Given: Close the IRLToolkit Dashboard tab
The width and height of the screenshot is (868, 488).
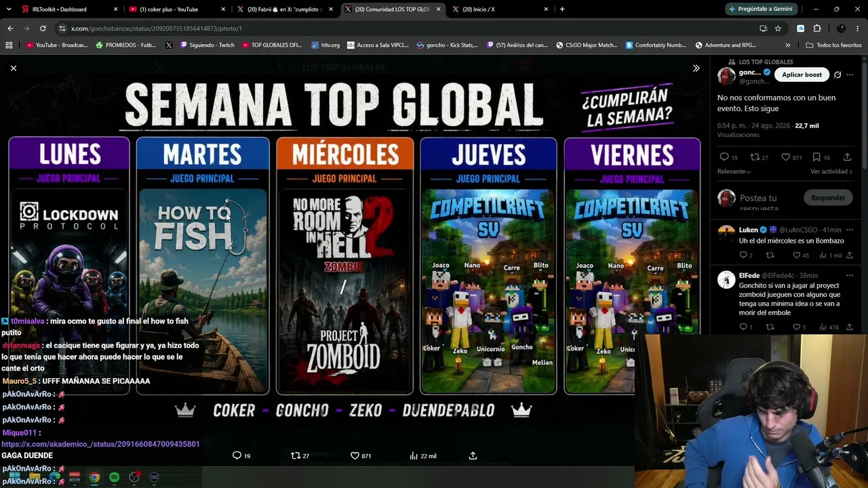Looking at the screenshot, I should [x=115, y=9].
